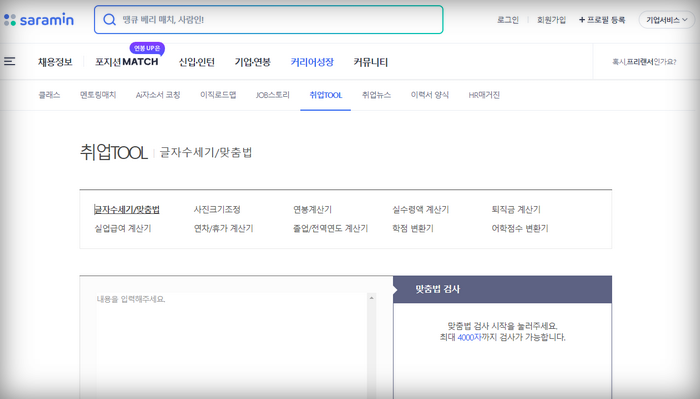Click the search magnifier icon

109,20
